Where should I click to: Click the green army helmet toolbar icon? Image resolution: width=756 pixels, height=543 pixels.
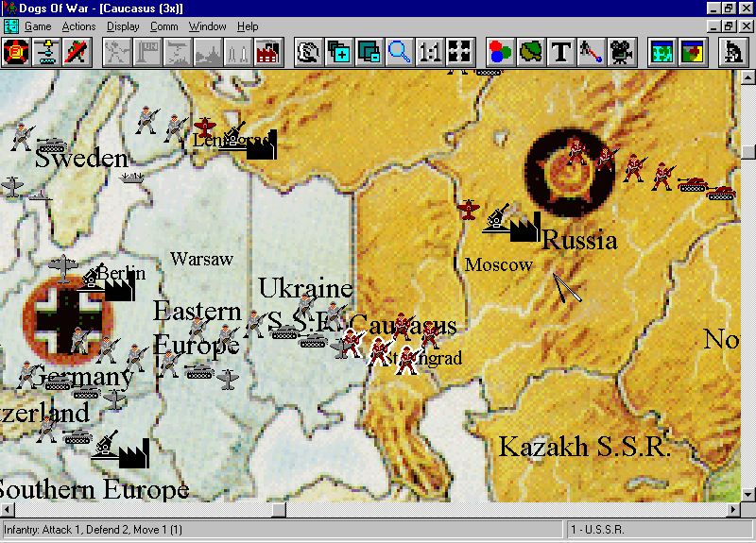[x=531, y=52]
